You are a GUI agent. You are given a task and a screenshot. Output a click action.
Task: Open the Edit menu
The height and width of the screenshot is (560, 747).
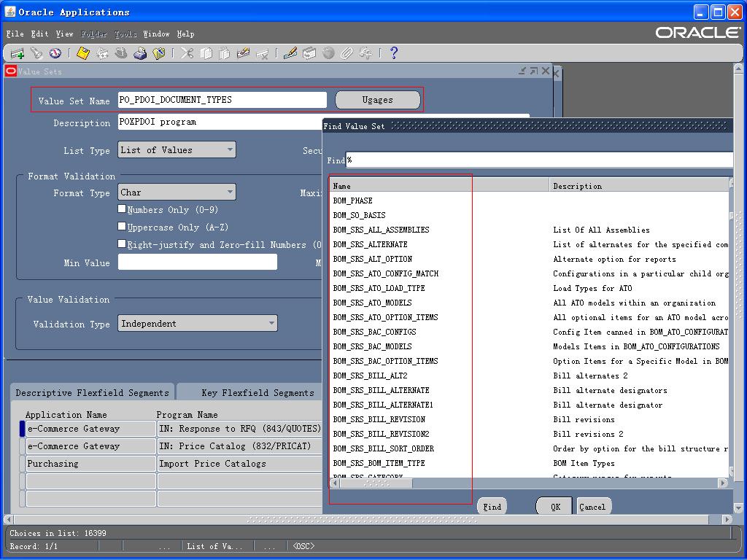click(x=39, y=34)
